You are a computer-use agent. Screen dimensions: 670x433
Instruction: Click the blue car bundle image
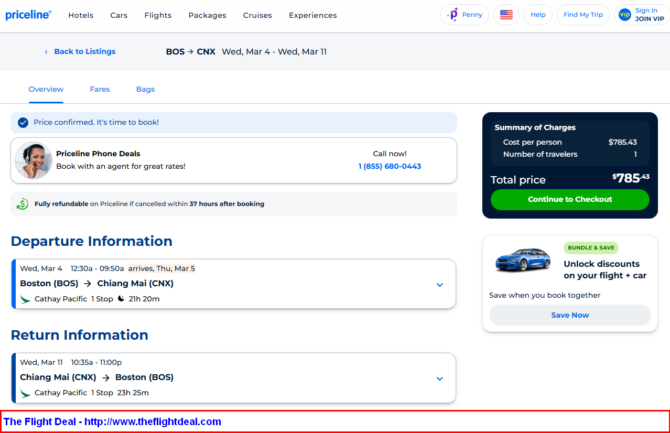click(x=522, y=262)
